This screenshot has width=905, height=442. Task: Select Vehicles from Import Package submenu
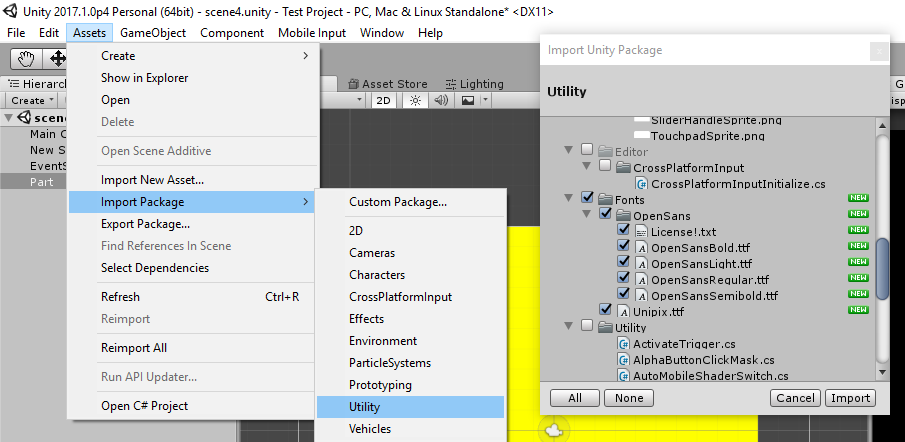pyautogui.click(x=410, y=429)
